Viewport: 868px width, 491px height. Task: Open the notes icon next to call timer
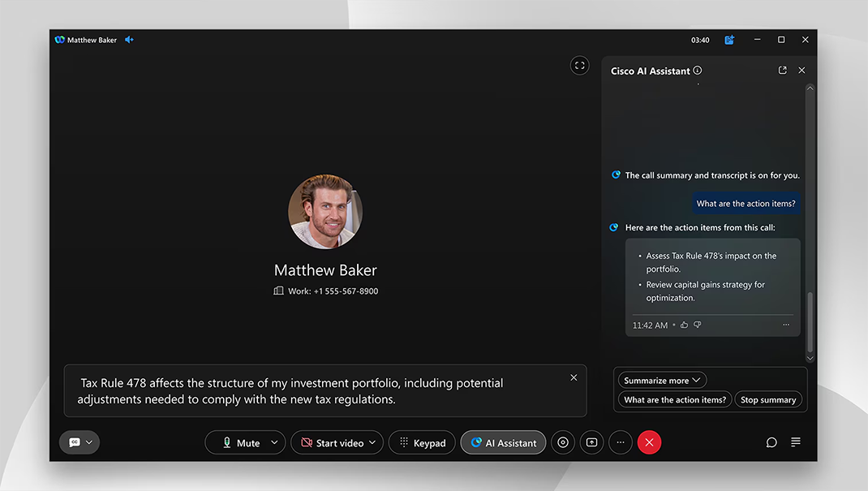(x=729, y=40)
